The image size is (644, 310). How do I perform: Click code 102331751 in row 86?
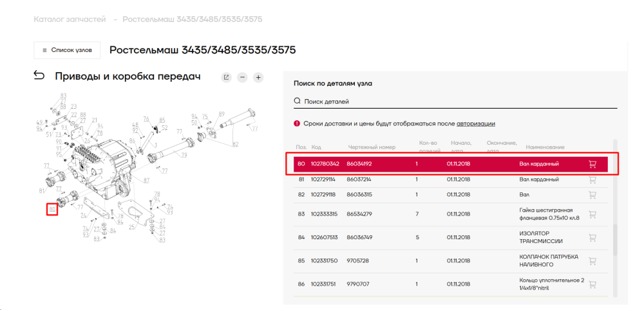click(x=324, y=284)
